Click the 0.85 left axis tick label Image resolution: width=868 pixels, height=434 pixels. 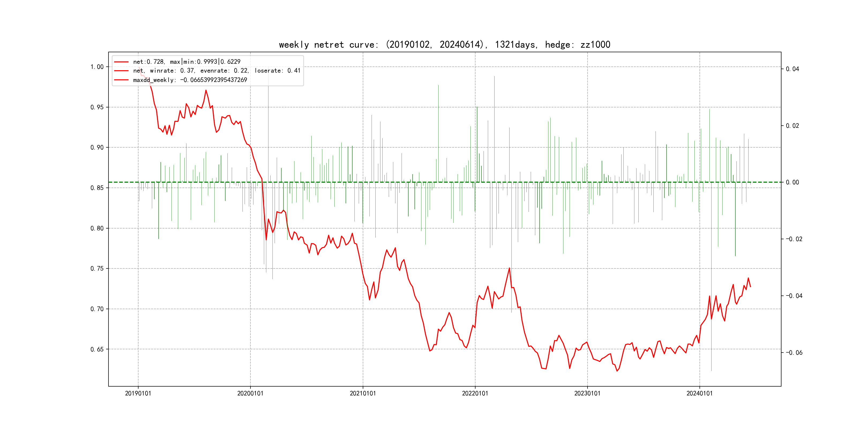(97, 188)
